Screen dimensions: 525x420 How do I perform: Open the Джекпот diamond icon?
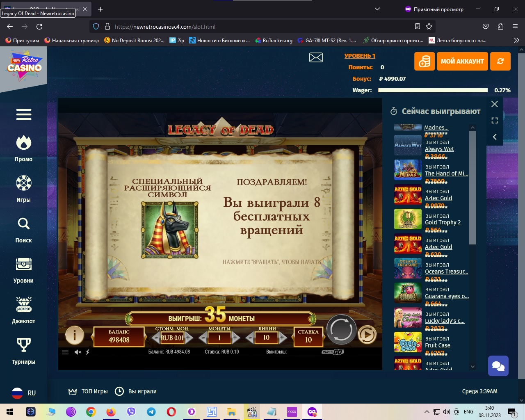(x=24, y=304)
